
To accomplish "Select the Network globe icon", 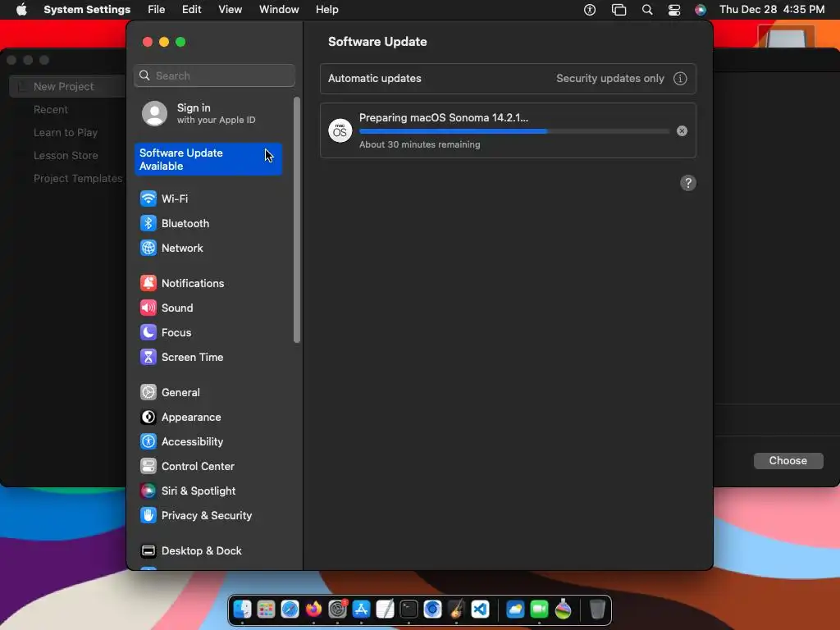I will tap(148, 248).
